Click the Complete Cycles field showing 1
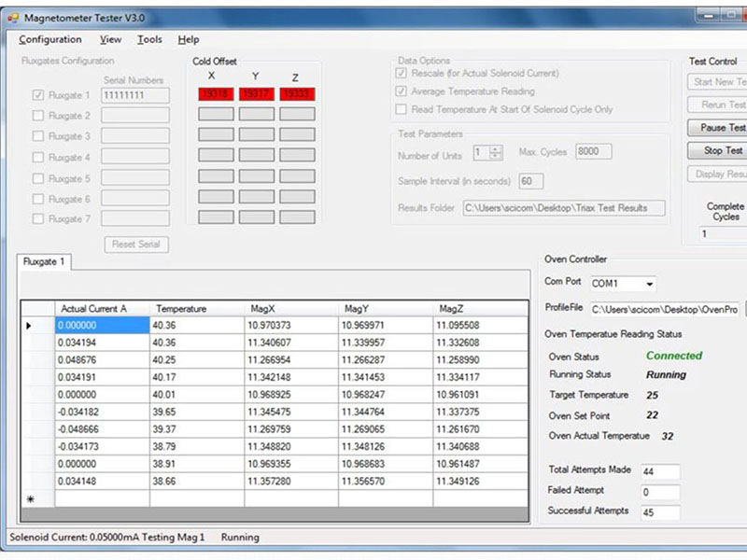Image resolution: width=747 pixels, height=560 pixels. point(722,234)
